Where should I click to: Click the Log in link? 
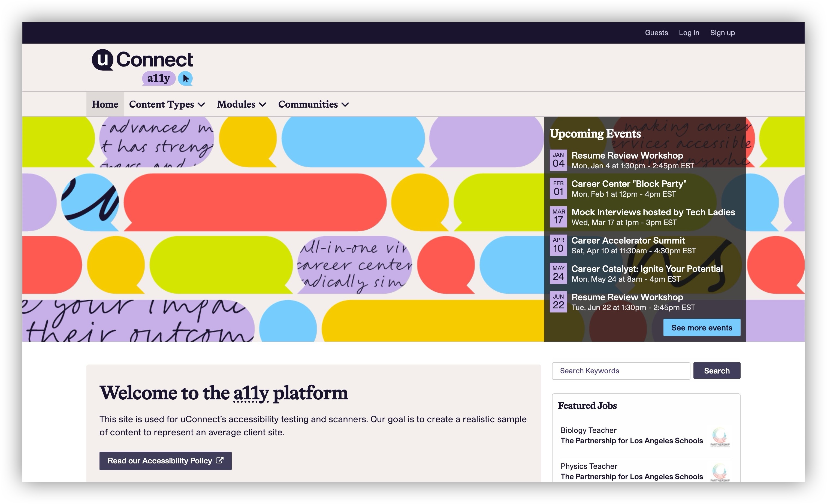coord(689,32)
